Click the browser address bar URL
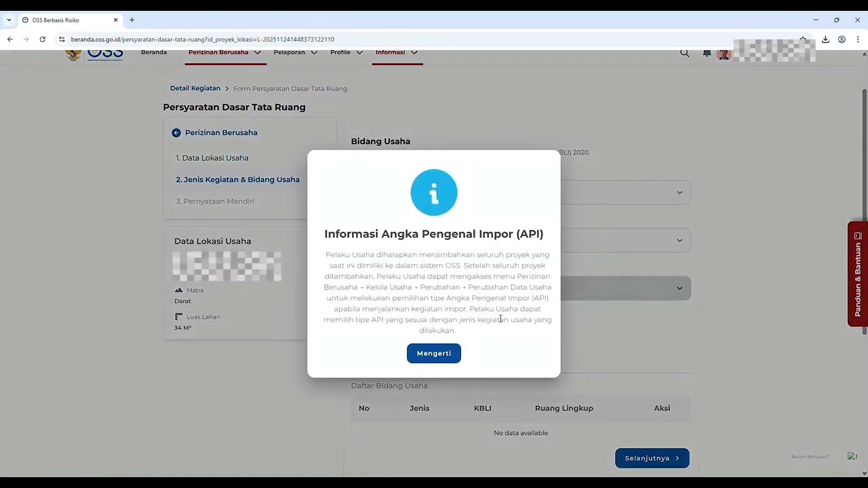Image resolution: width=868 pixels, height=488 pixels. pyautogui.click(x=203, y=39)
